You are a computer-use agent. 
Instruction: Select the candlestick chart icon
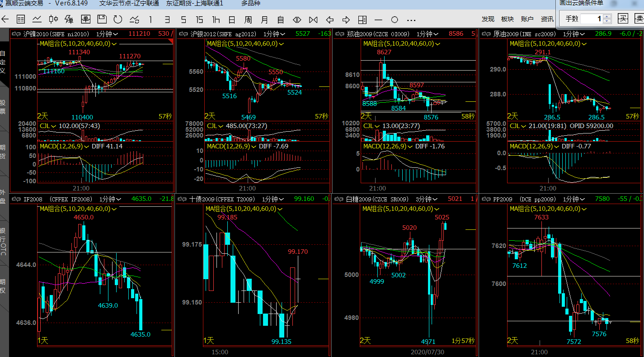[x=53, y=19]
